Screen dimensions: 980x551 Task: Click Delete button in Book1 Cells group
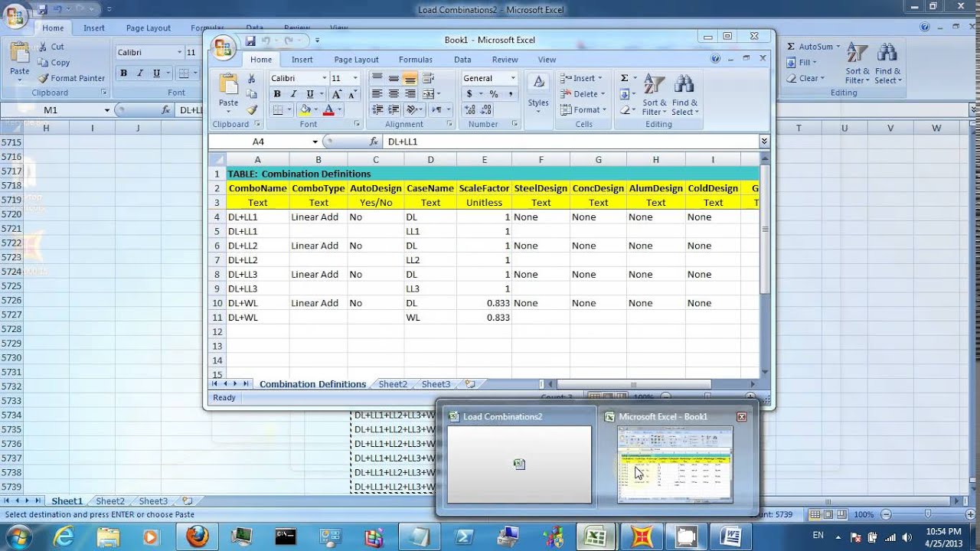tap(583, 94)
